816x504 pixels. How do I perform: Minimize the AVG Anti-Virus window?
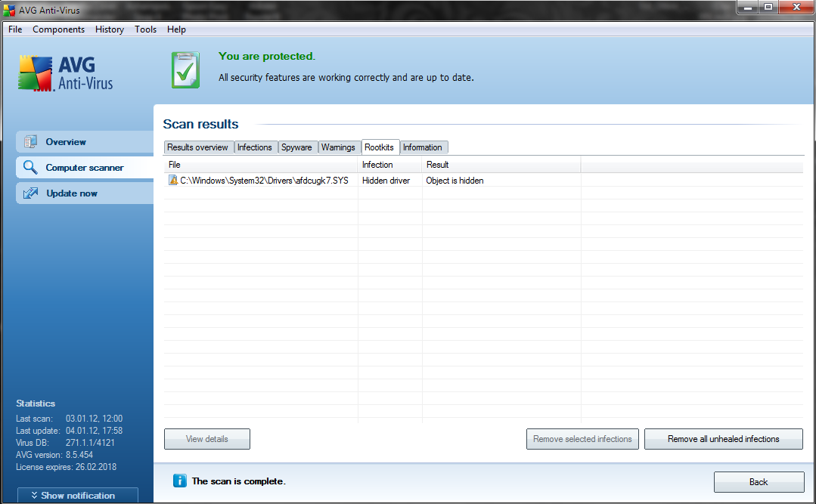747,8
